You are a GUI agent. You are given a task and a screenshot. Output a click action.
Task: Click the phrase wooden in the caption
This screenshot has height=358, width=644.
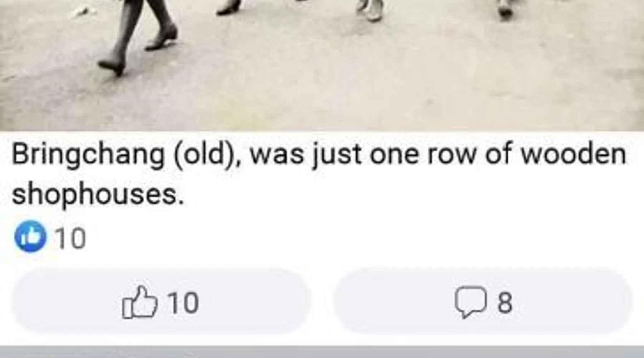click(x=572, y=155)
